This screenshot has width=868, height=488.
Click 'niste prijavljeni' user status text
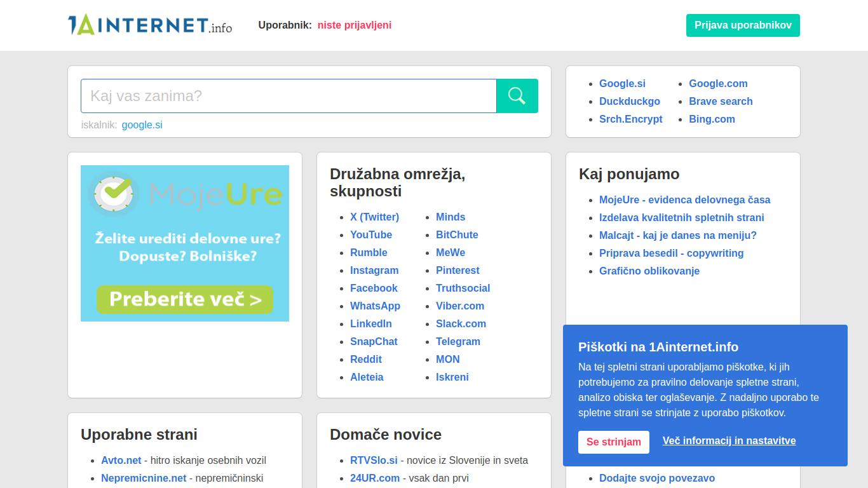(355, 25)
